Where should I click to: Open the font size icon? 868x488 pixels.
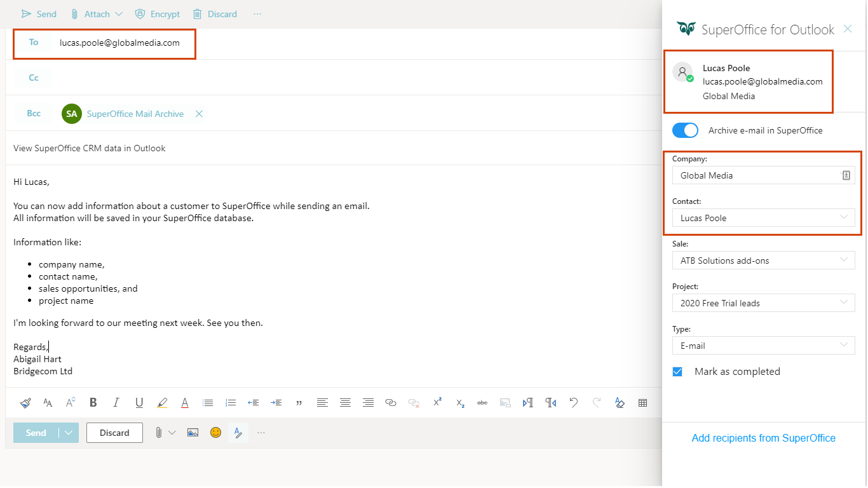[71, 402]
